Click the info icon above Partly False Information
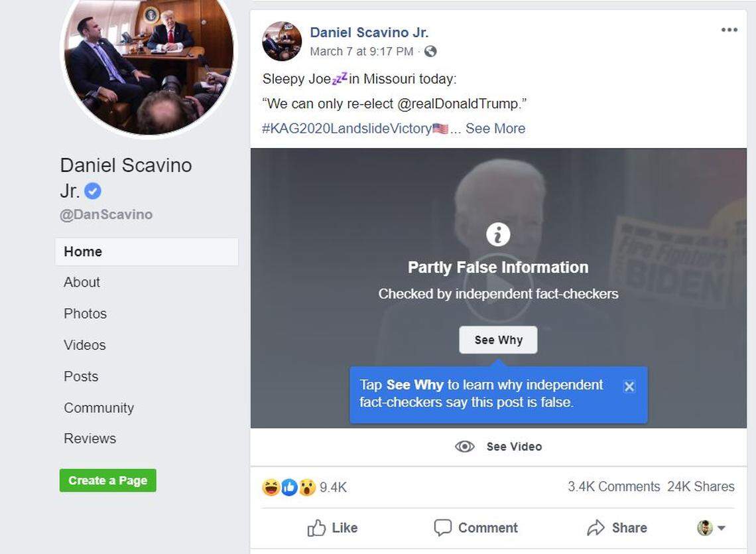Viewport: 756px width, 554px height. (497, 234)
